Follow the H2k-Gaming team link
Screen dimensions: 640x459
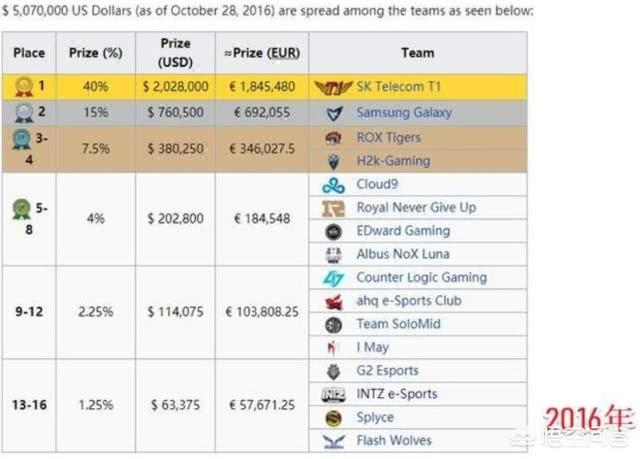393,161
